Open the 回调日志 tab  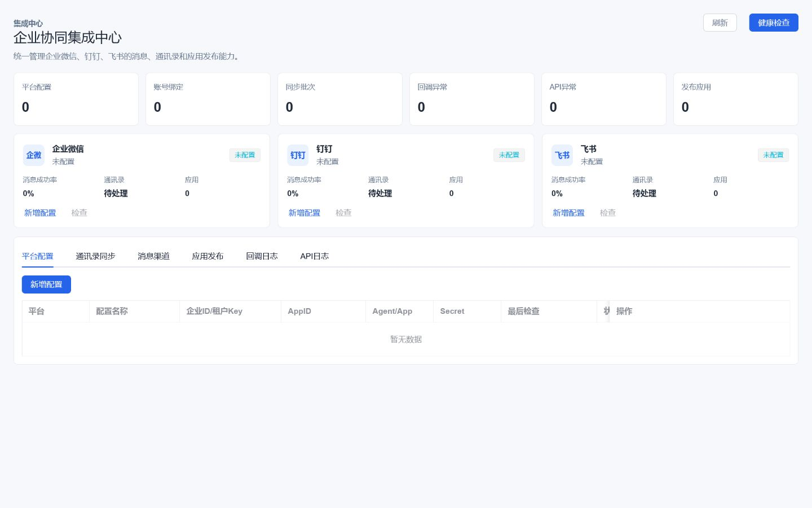click(262, 256)
